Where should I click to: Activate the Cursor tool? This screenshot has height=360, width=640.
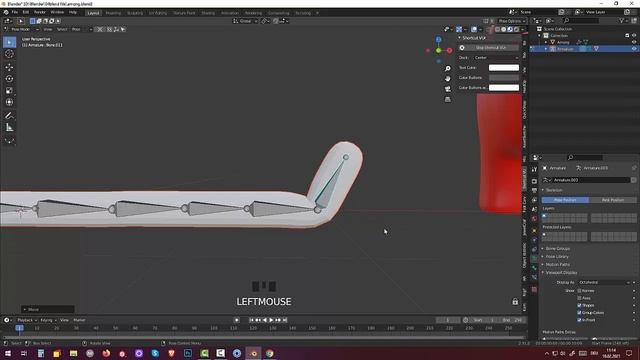point(9,54)
